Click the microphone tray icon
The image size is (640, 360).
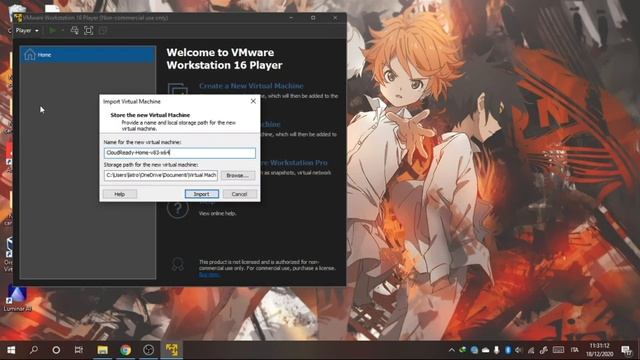497,350
